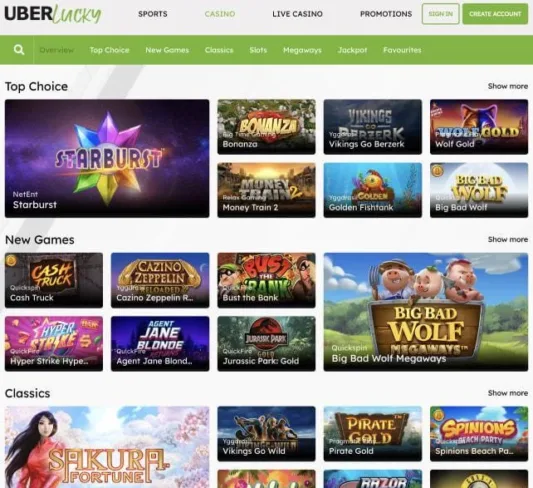The height and width of the screenshot is (488, 533).
Task: Select the Wolf Gold game tile
Action: (479, 127)
